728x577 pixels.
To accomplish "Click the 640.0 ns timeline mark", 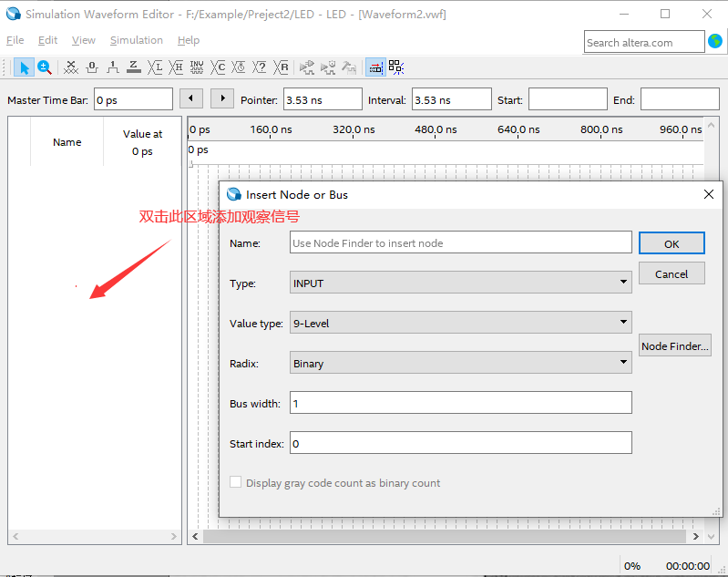I will (518, 129).
